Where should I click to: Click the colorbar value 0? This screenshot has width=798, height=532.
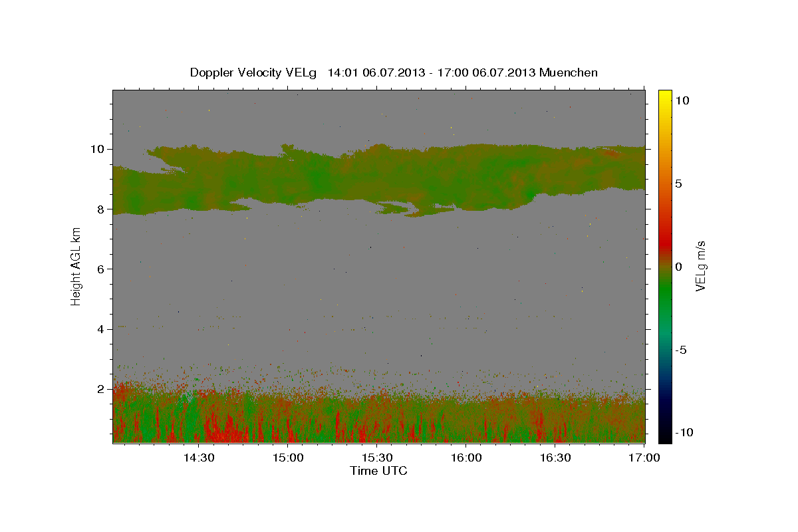pyautogui.click(x=678, y=267)
